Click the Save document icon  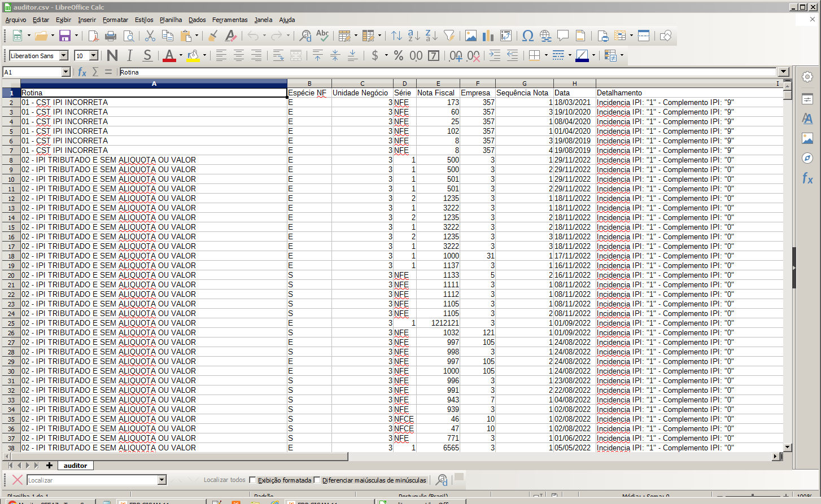(65, 36)
